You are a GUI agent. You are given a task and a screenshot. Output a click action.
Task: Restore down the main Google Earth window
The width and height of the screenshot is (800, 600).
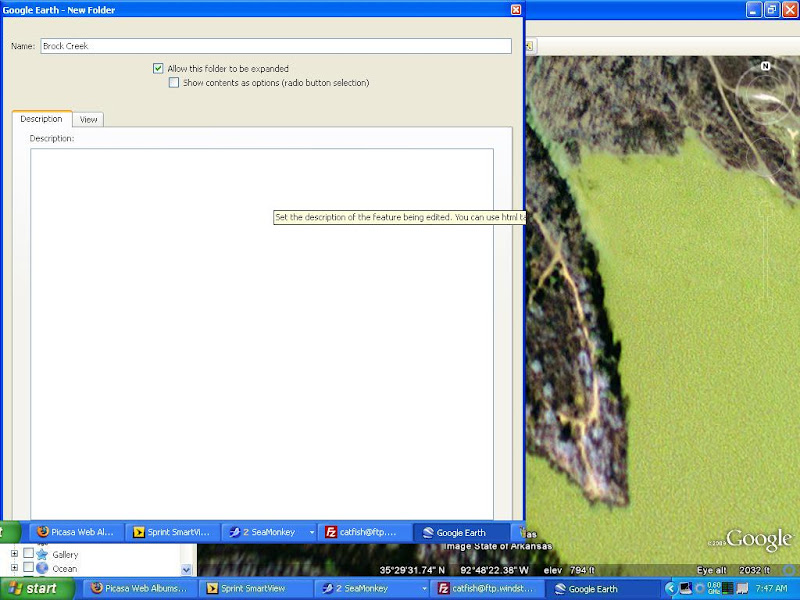point(771,10)
